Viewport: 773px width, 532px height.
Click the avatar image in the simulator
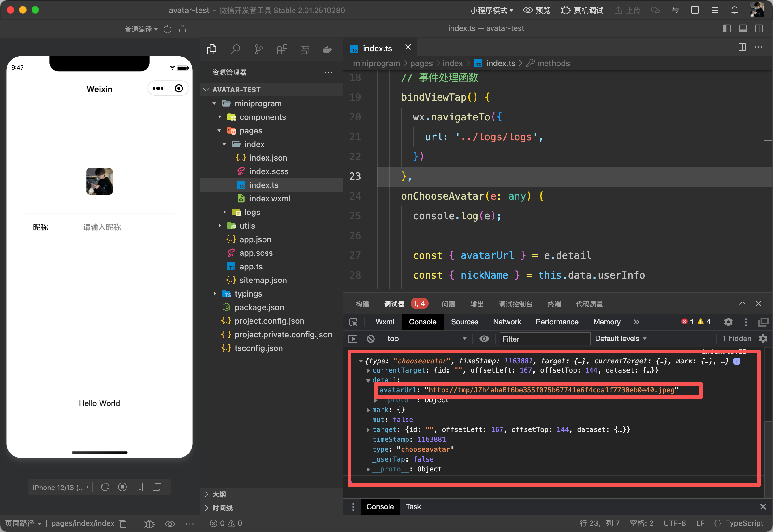[x=100, y=181]
